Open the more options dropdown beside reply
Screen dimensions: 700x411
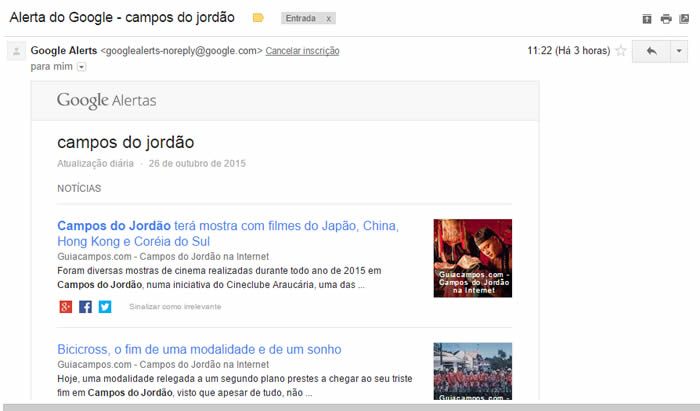tap(679, 51)
